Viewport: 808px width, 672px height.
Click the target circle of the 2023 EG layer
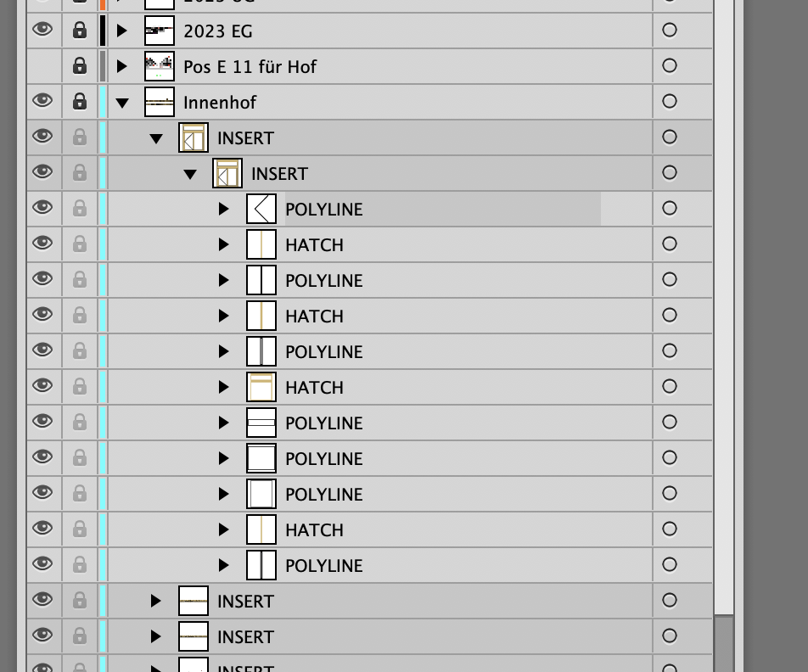point(670,30)
